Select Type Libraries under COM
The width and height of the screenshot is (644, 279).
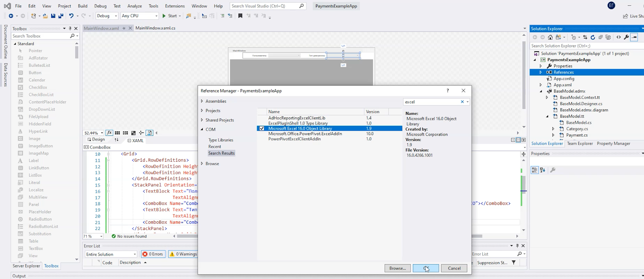coord(221,140)
